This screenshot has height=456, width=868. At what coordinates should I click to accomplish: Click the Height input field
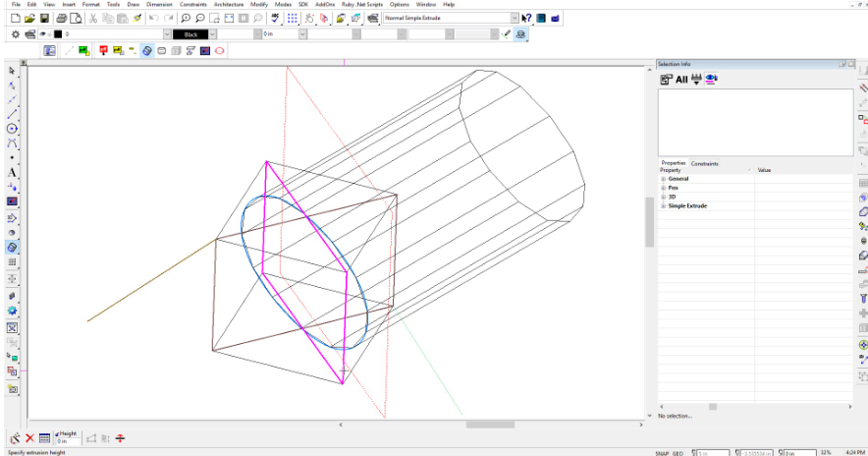pyautogui.click(x=68, y=441)
